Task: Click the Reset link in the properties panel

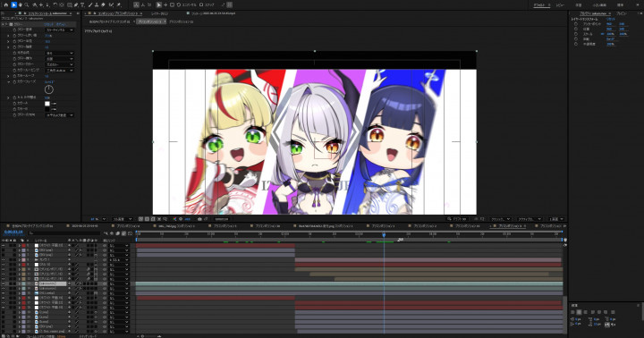Action: tap(611, 19)
